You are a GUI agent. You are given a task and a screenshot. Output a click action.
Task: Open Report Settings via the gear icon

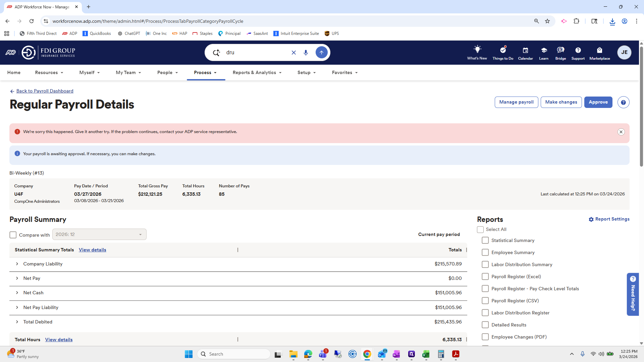591,219
